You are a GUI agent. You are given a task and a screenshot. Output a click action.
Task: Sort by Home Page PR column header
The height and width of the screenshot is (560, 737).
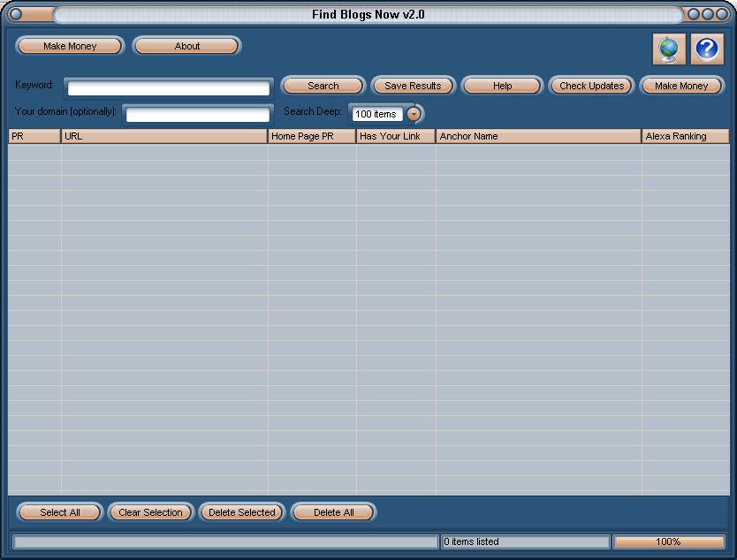[312, 136]
